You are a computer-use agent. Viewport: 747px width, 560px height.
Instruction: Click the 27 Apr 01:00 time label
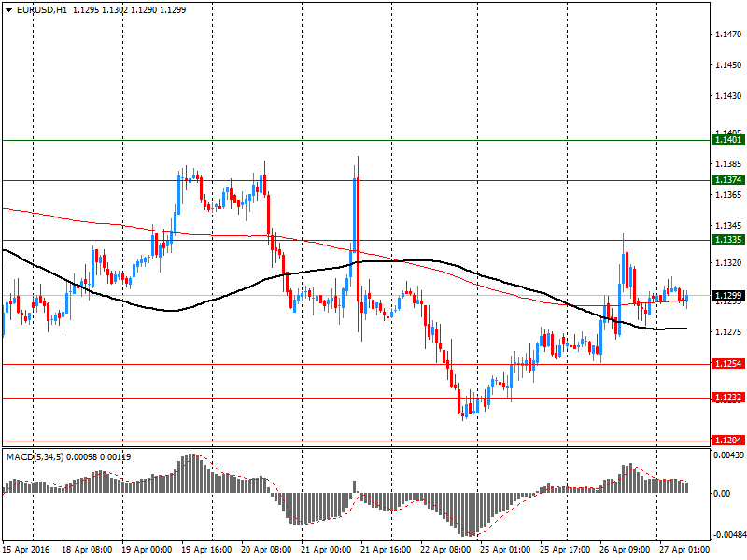(684, 550)
